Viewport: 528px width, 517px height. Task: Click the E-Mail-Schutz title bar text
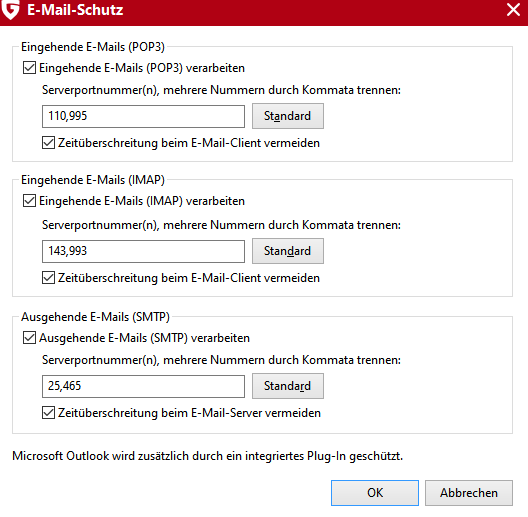click(x=75, y=10)
